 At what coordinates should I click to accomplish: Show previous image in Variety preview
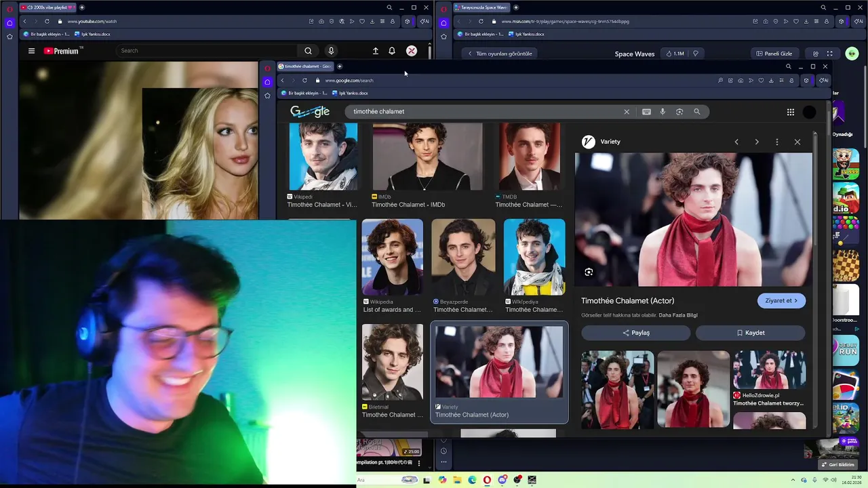point(736,142)
